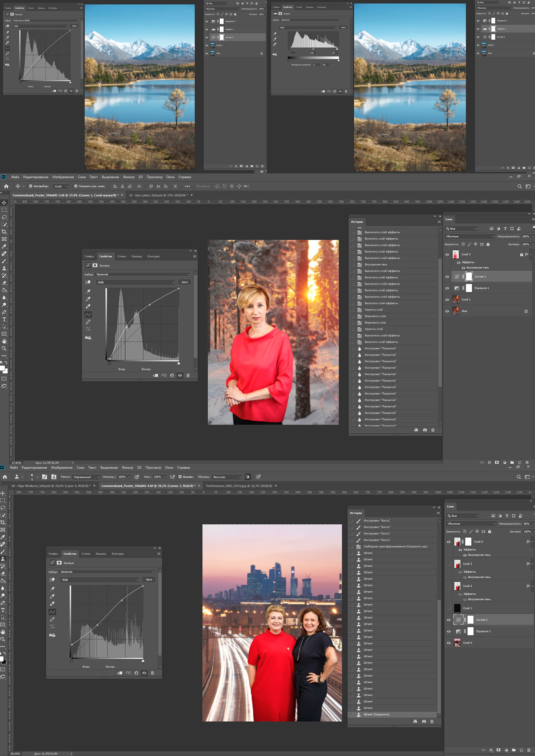Open the Вид filter dropdown in city skyline Layers panel
Image resolution: width=535 pixels, height=756 pixels.
(x=463, y=516)
